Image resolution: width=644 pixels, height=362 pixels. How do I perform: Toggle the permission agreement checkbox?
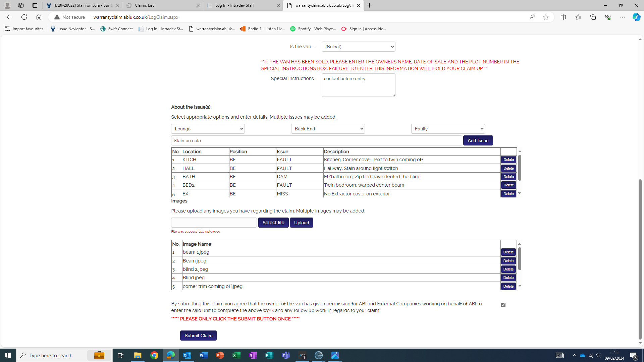503,305
